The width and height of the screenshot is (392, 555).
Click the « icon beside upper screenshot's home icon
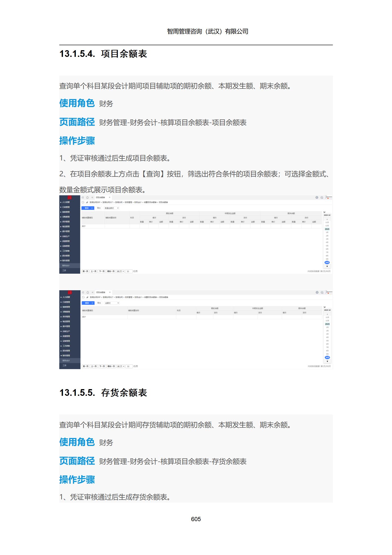coord(92,198)
